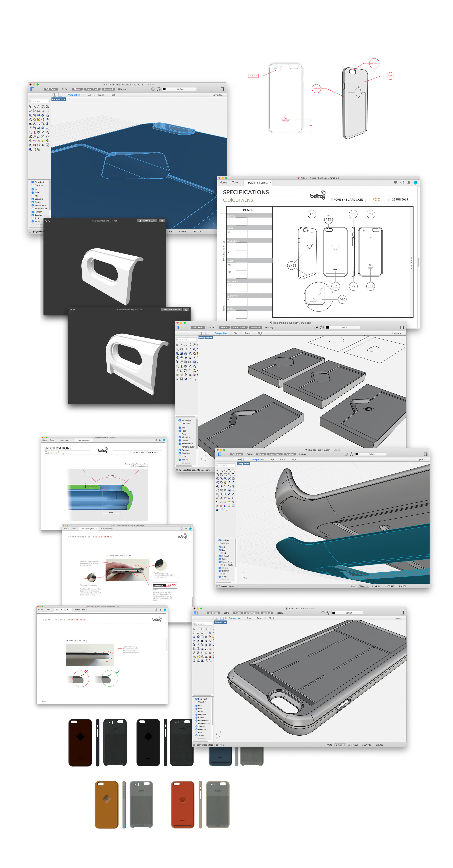This screenshot has width=453, height=868.
Task: Select Perspective tab in 3card test window
Action: pos(235,618)
